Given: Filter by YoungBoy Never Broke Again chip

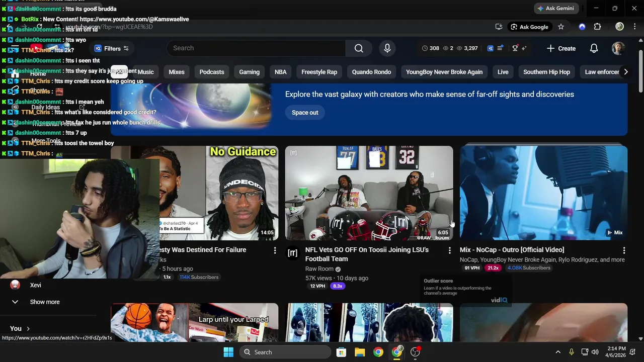Looking at the screenshot, I should click(x=444, y=72).
